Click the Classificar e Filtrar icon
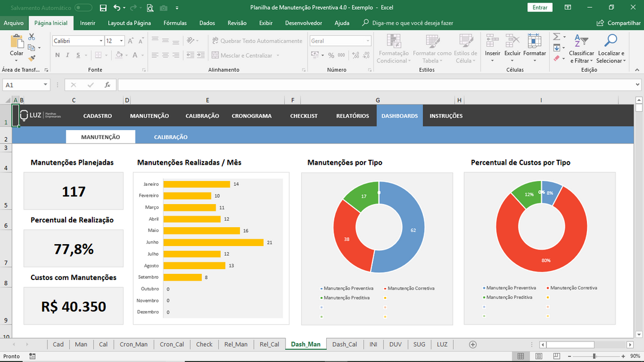This screenshot has height=362, width=644. coord(581,41)
